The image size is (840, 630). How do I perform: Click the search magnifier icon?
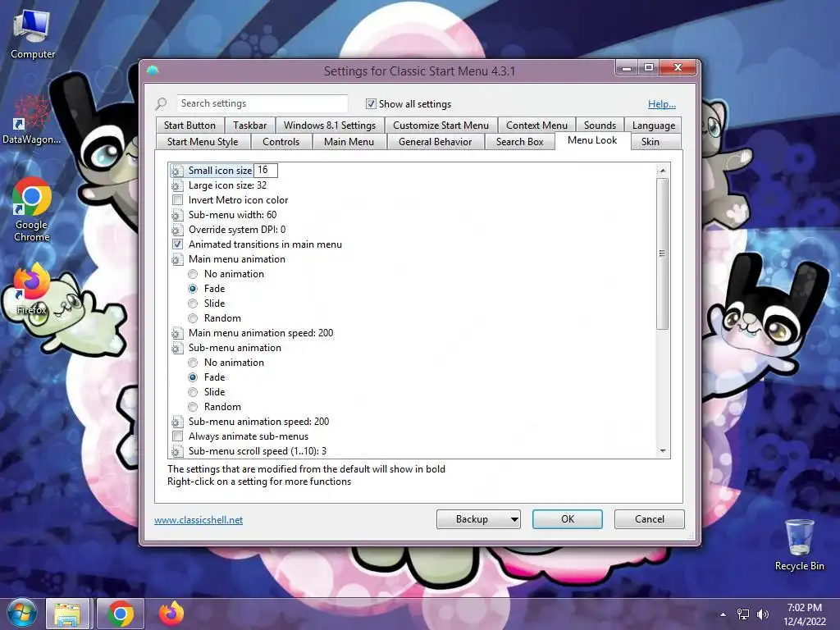[161, 103]
